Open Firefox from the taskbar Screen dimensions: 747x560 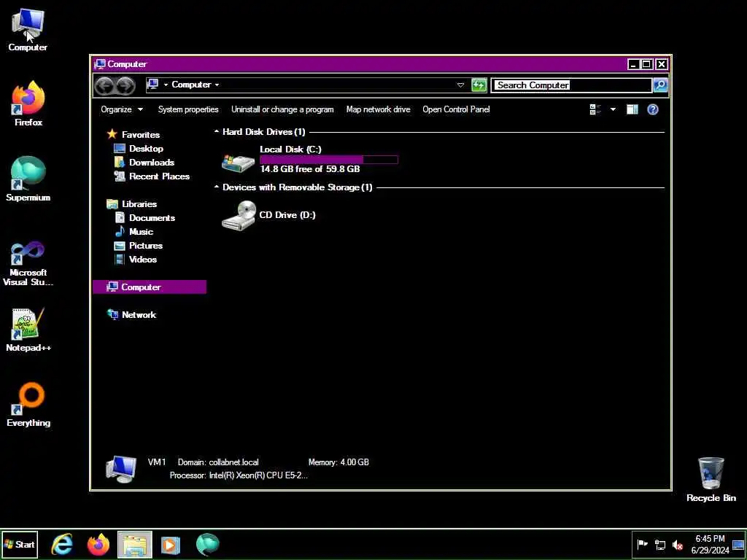tap(98, 544)
